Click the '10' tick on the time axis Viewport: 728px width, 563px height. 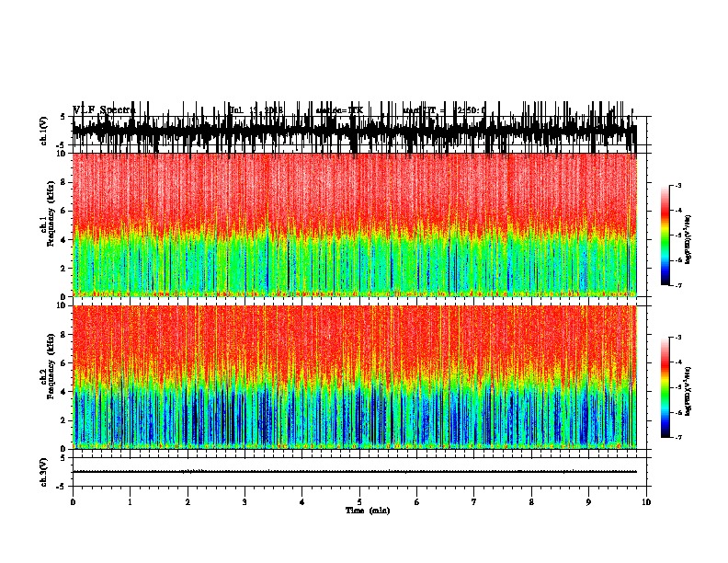click(x=646, y=502)
